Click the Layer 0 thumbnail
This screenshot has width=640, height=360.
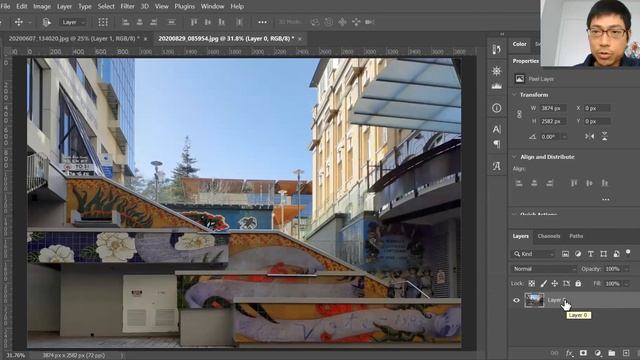click(534, 300)
